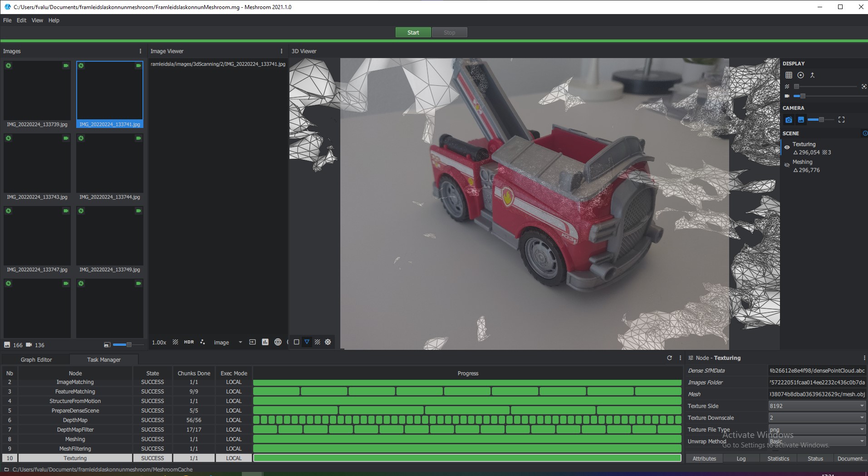Screen dimensions: 868x476
Task: Select Solid render mode square icon
Action: pyautogui.click(x=296, y=342)
